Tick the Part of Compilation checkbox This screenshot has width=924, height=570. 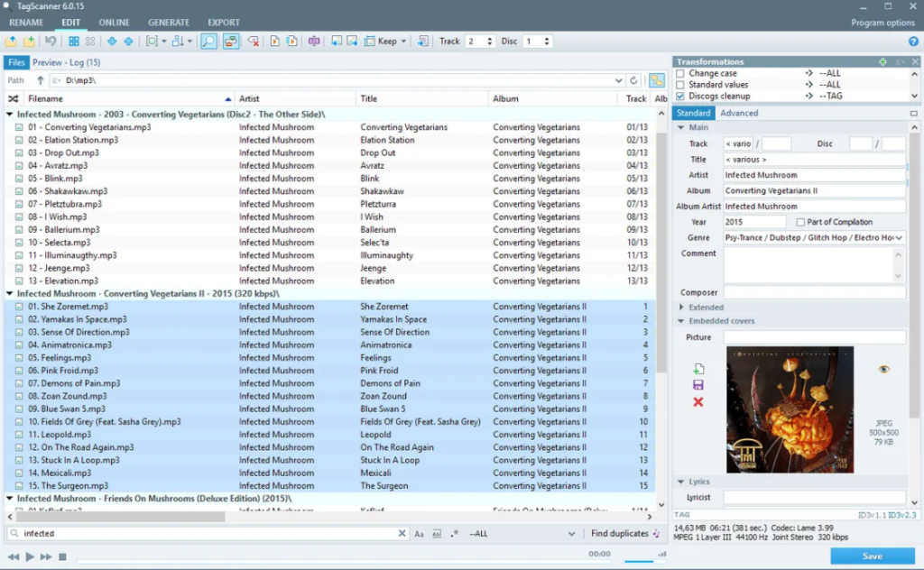[x=800, y=222]
